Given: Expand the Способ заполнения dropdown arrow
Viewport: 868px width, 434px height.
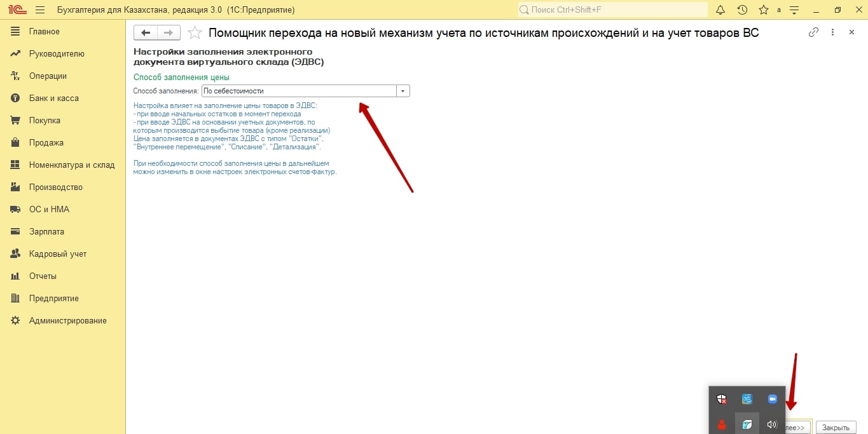Looking at the screenshot, I should pos(403,91).
